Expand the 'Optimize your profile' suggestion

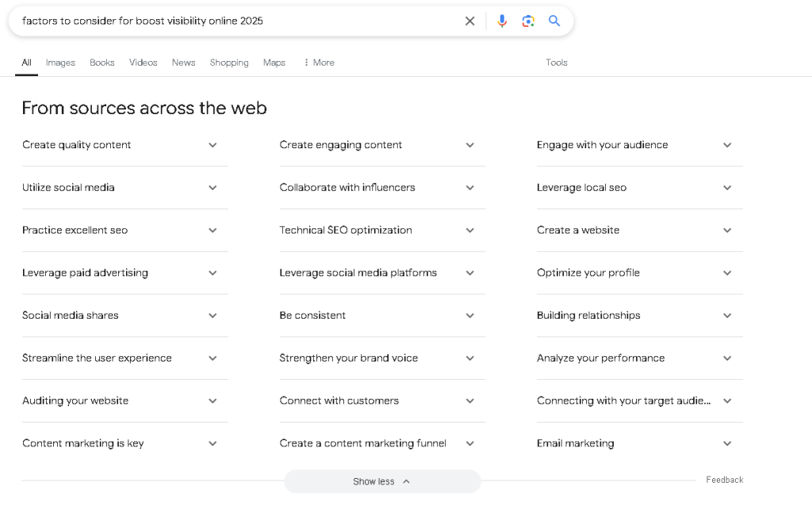pyautogui.click(x=727, y=273)
